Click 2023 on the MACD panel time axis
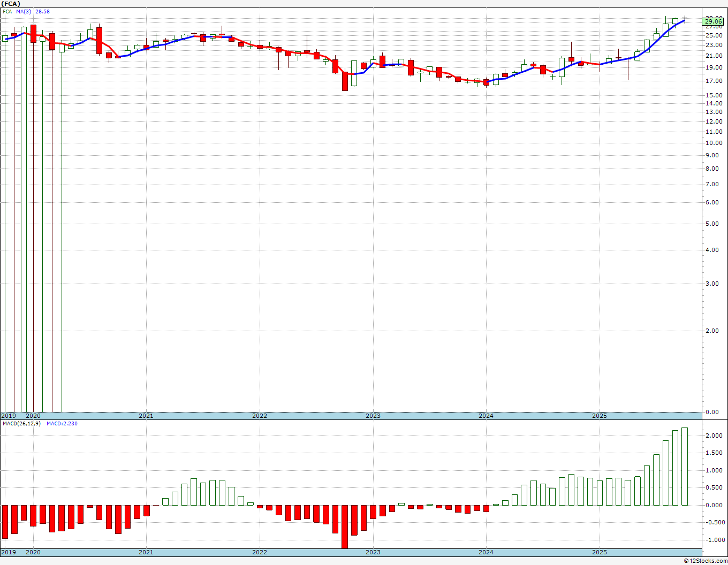 tap(373, 552)
